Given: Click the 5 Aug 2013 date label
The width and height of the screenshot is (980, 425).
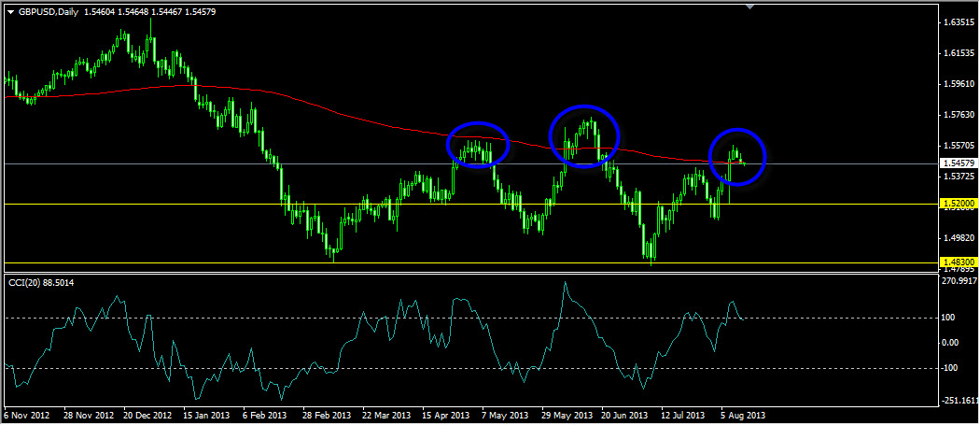Looking at the screenshot, I should (743, 415).
